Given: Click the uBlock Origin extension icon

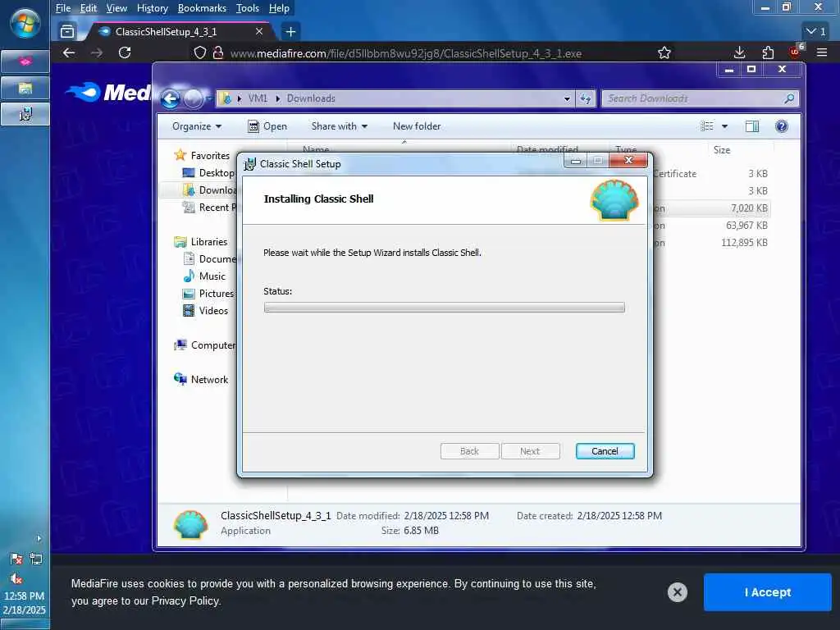Looking at the screenshot, I should click(x=796, y=52).
